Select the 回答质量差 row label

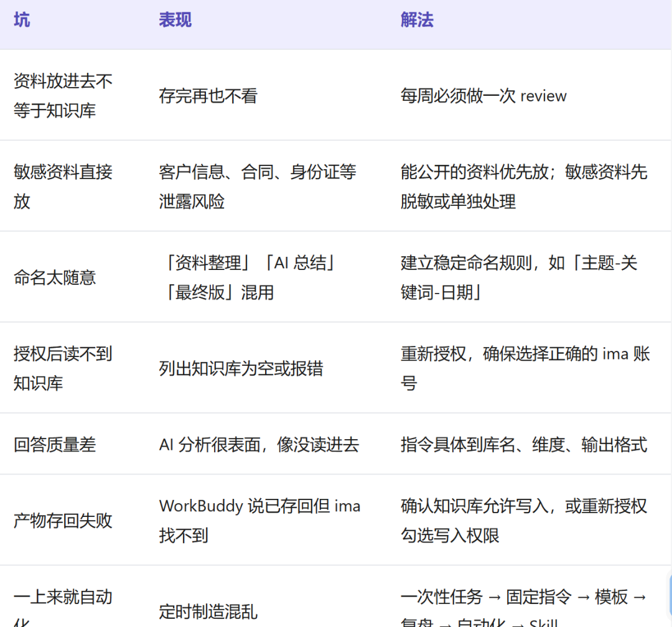pyautogui.click(x=55, y=444)
